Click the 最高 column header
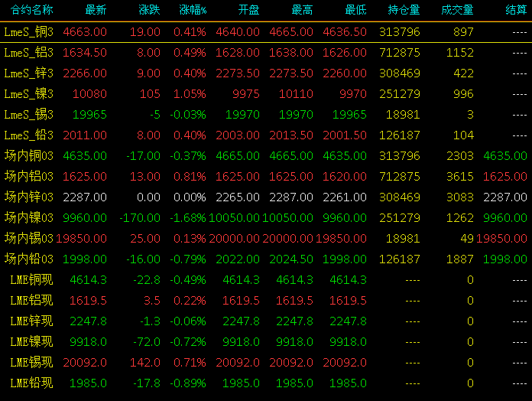The image size is (532, 401). tap(302, 10)
